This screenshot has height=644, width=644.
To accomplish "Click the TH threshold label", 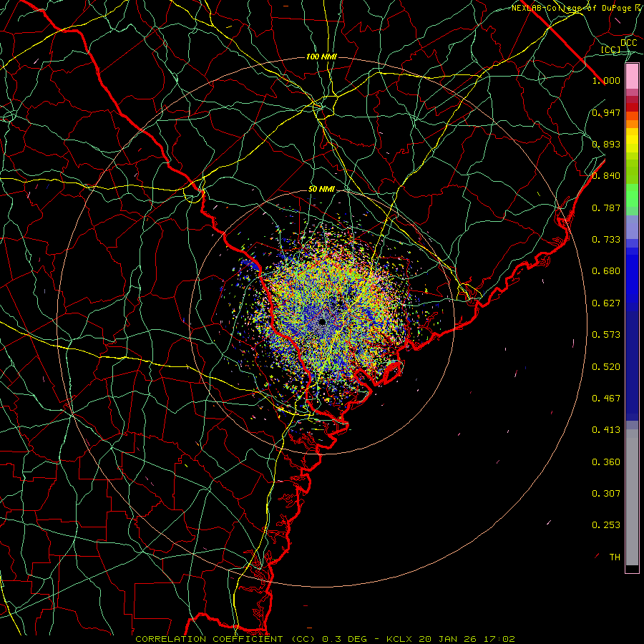I will click(x=615, y=557).
